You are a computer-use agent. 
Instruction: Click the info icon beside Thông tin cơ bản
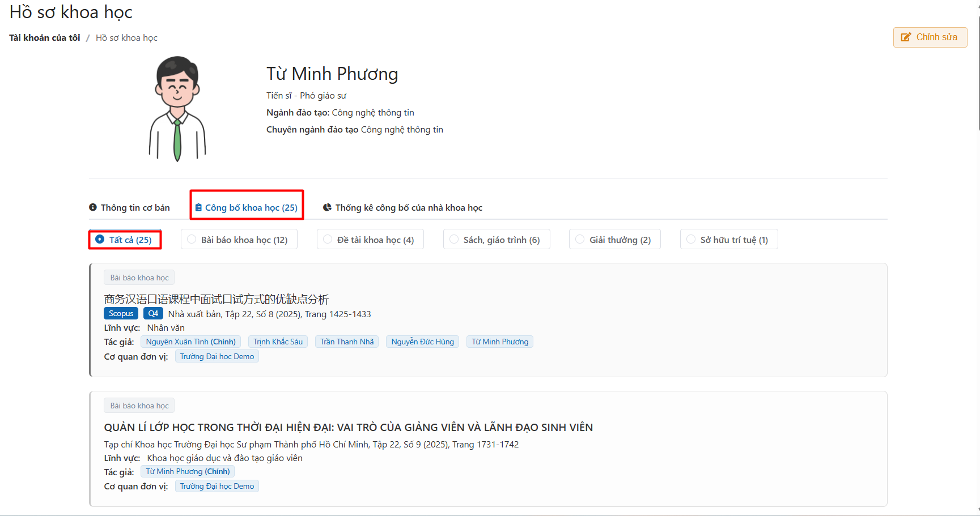point(93,207)
